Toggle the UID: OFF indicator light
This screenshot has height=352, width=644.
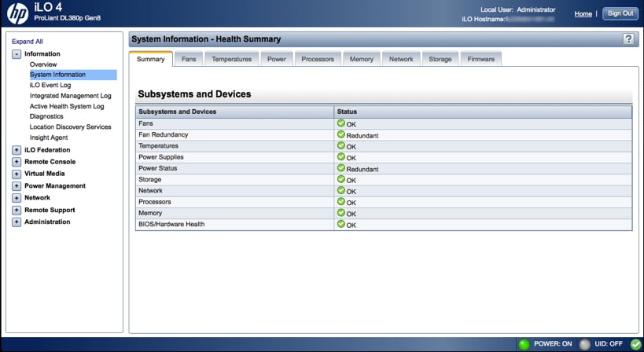pos(584,344)
